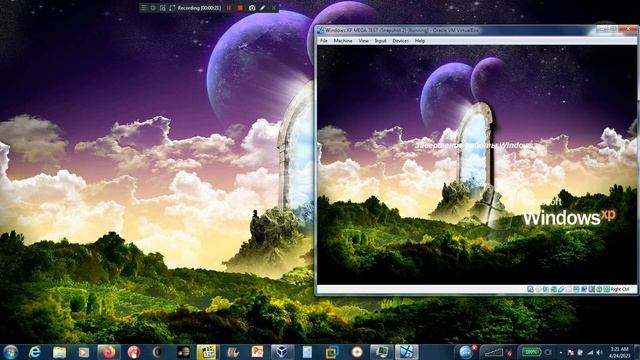Screen dimensions: 640x360
Task: Open the Input menu in VirtualBox
Action: coord(380,41)
